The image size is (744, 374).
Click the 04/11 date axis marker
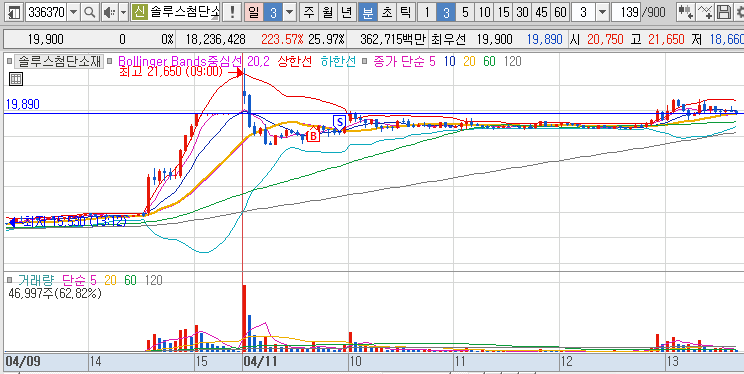[260, 363]
